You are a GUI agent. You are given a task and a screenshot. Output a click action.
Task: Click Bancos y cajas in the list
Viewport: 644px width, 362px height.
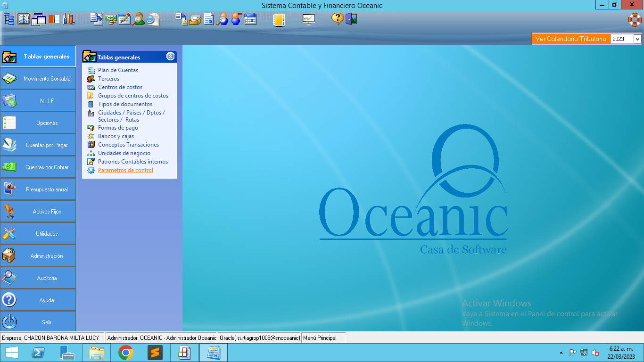pos(116,136)
